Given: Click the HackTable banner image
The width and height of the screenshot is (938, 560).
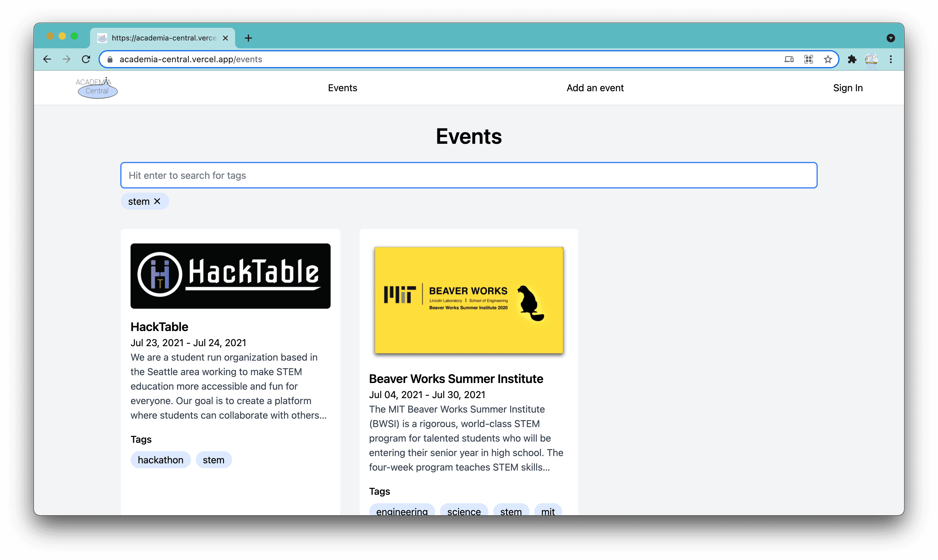Looking at the screenshot, I should (x=230, y=276).
